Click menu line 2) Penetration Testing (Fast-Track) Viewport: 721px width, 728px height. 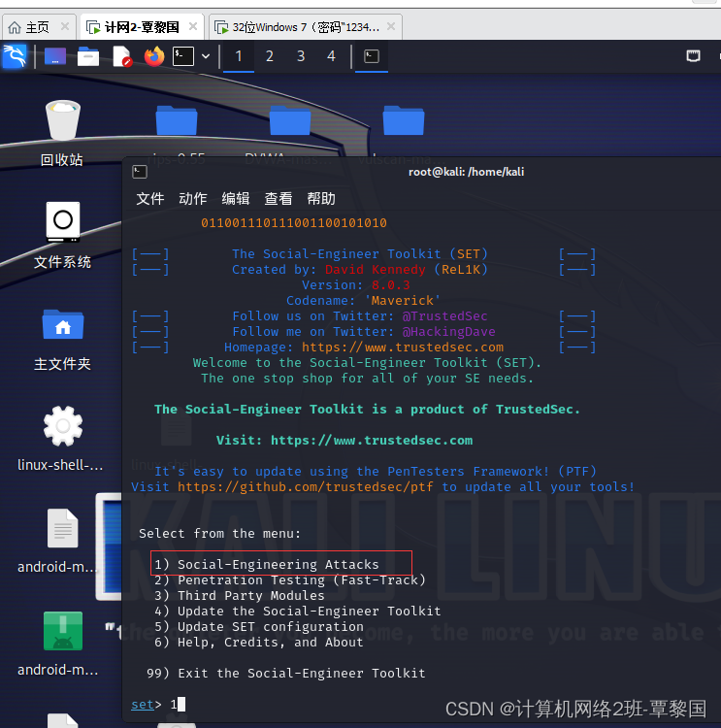290,580
